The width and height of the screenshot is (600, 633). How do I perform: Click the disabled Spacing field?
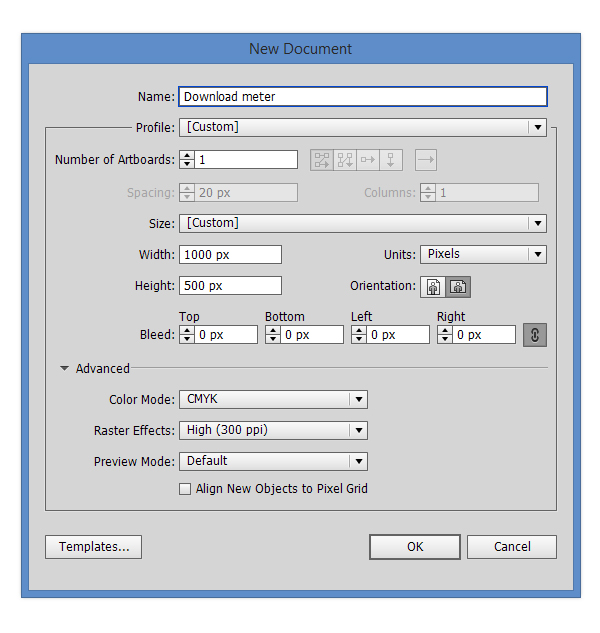pos(246,193)
